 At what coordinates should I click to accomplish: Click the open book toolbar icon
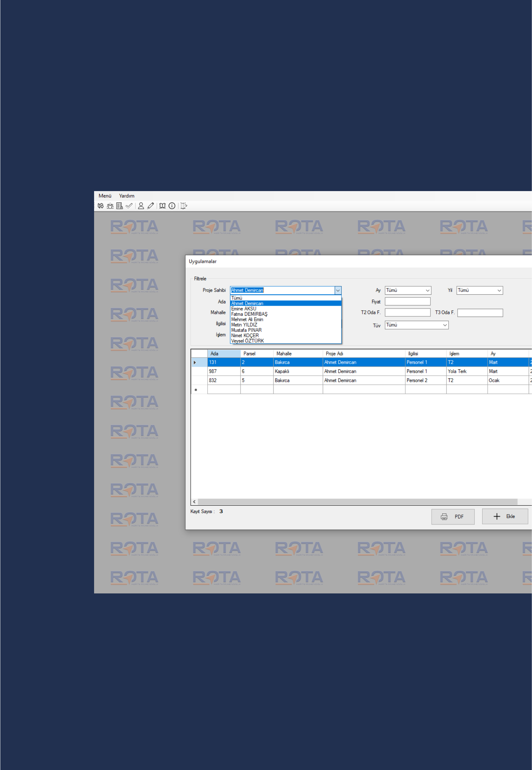click(x=162, y=206)
